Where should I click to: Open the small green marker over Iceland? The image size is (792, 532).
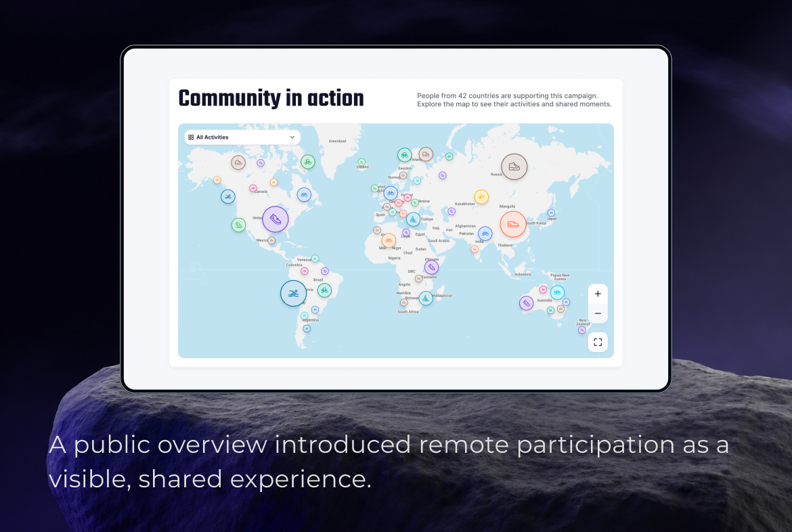point(361,162)
